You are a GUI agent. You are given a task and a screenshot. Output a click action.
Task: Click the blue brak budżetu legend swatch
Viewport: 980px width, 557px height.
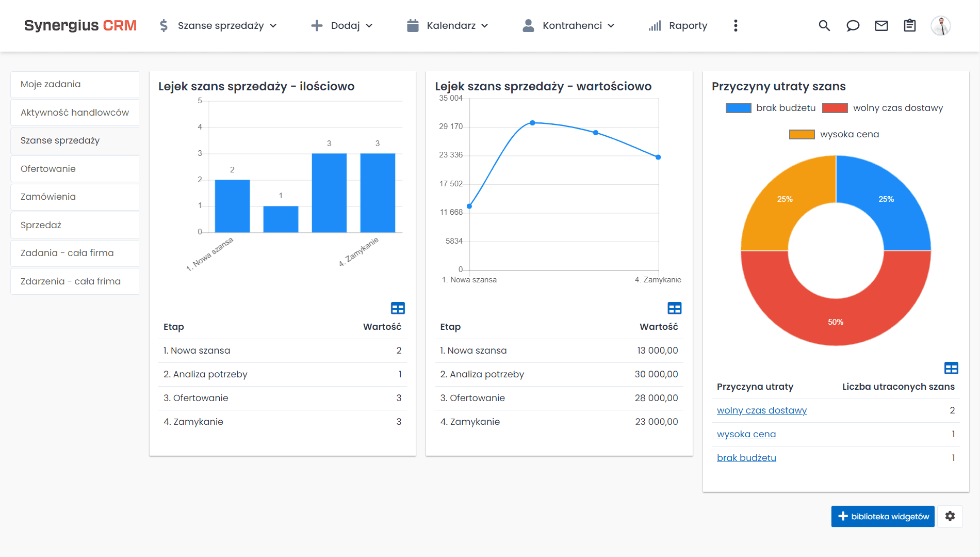[x=739, y=107]
